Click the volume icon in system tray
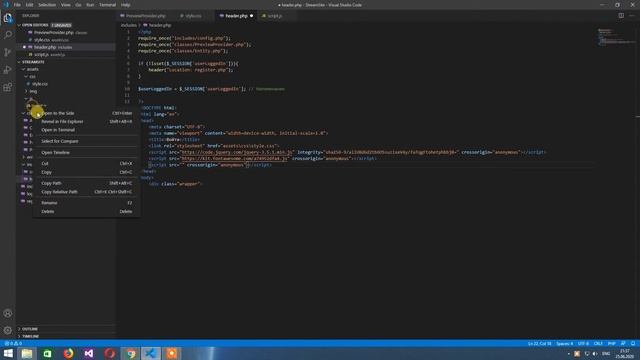Image resolution: width=640 pixels, height=360 pixels. 595,353
